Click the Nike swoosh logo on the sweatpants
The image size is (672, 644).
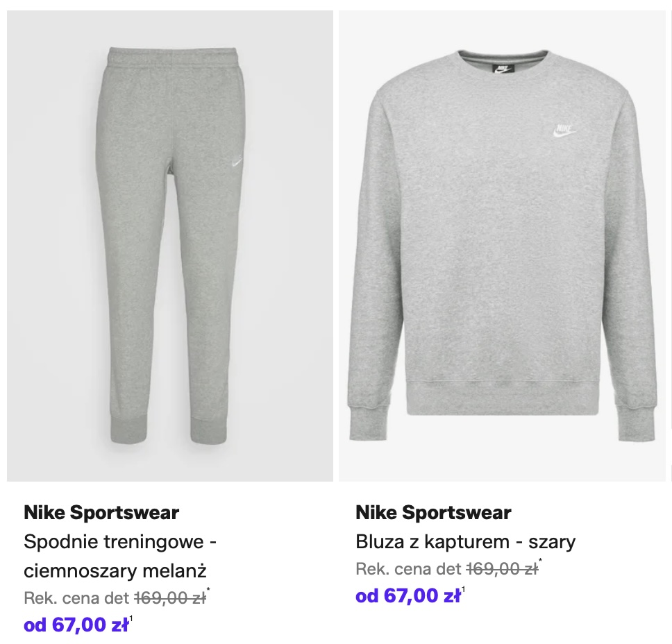pyautogui.click(x=237, y=162)
